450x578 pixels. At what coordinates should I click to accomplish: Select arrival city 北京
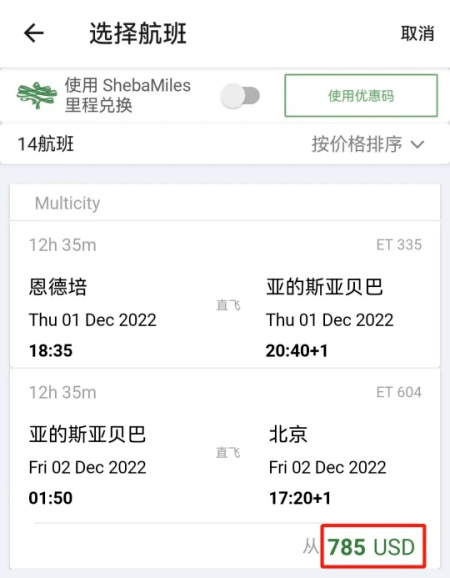click(x=288, y=434)
